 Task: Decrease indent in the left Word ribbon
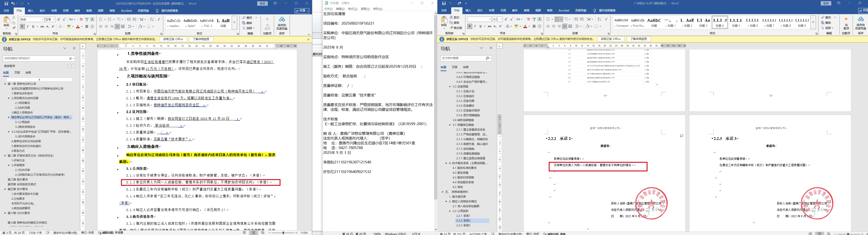point(129,20)
